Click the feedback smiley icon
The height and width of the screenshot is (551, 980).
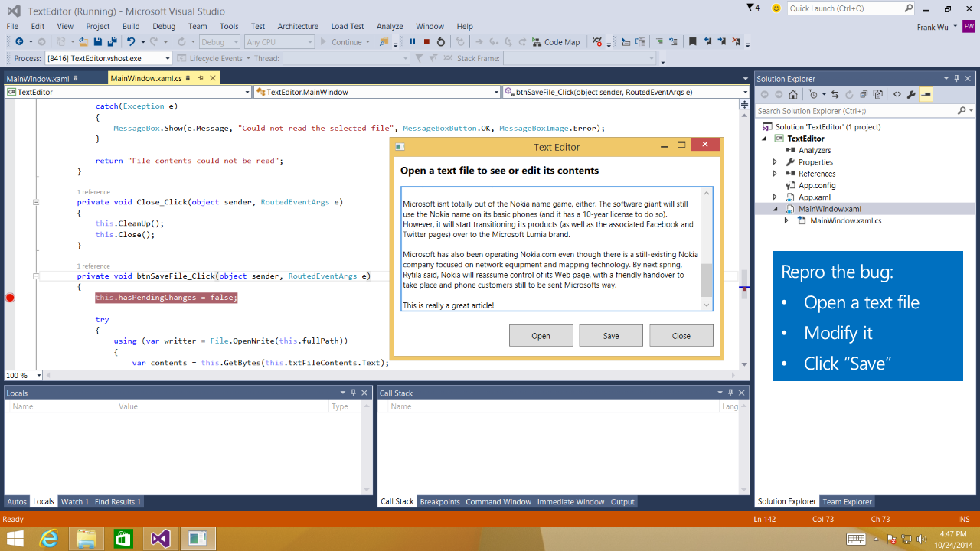(776, 8)
